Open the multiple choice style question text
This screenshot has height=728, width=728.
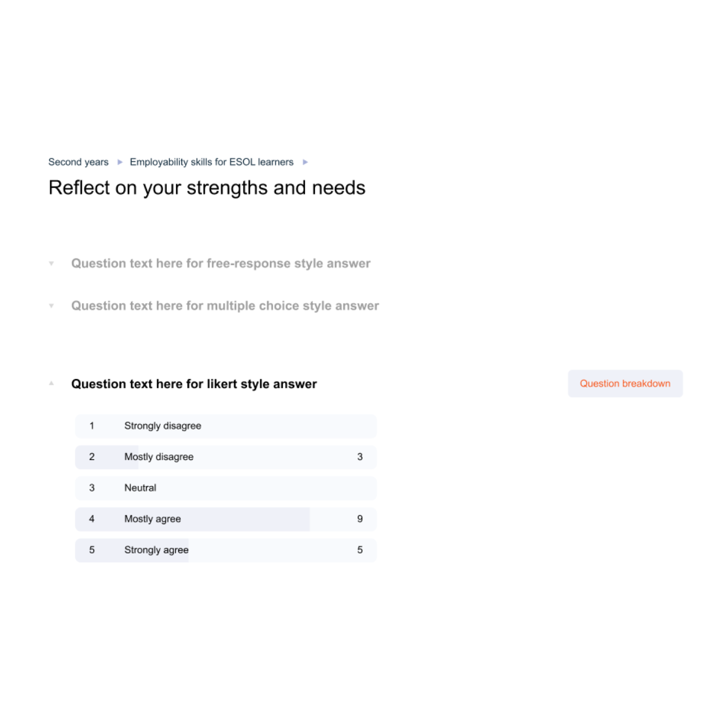coord(225,306)
